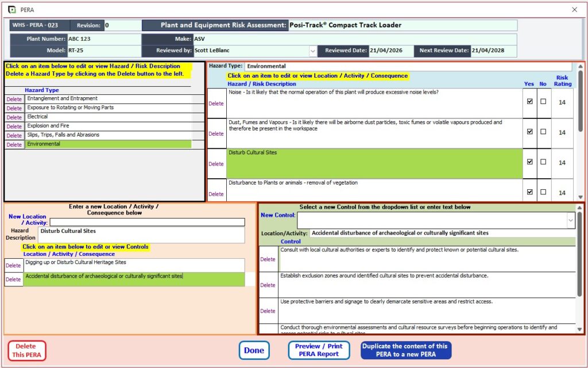Click the New Location / Activity input field
588x368 pixels.
(147, 221)
